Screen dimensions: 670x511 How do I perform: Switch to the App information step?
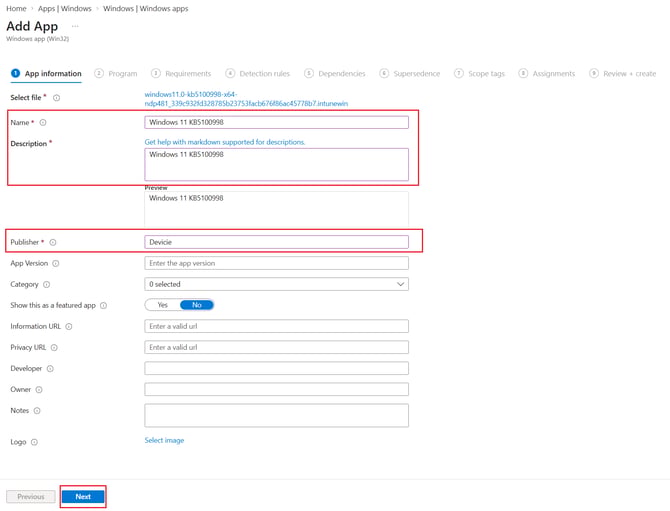click(46, 73)
